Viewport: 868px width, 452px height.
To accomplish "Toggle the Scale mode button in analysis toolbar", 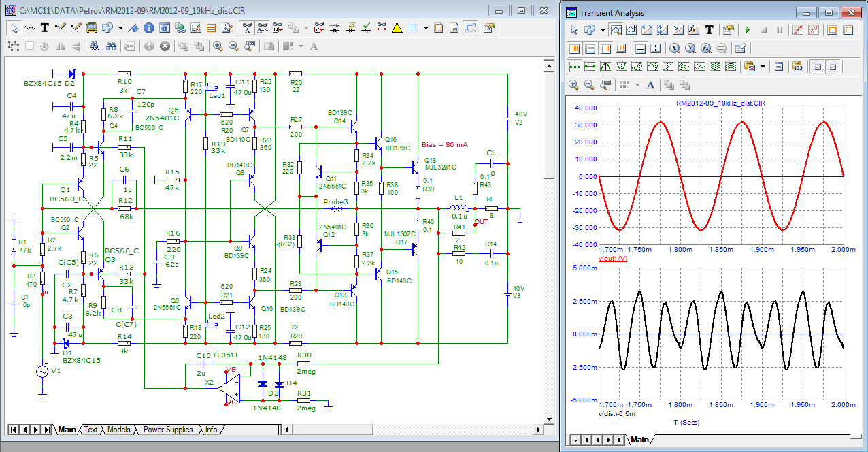I will 617,30.
